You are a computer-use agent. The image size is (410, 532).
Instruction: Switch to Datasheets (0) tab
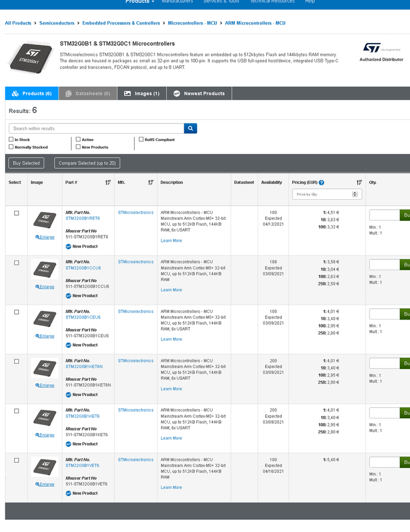(x=88, y=93)
